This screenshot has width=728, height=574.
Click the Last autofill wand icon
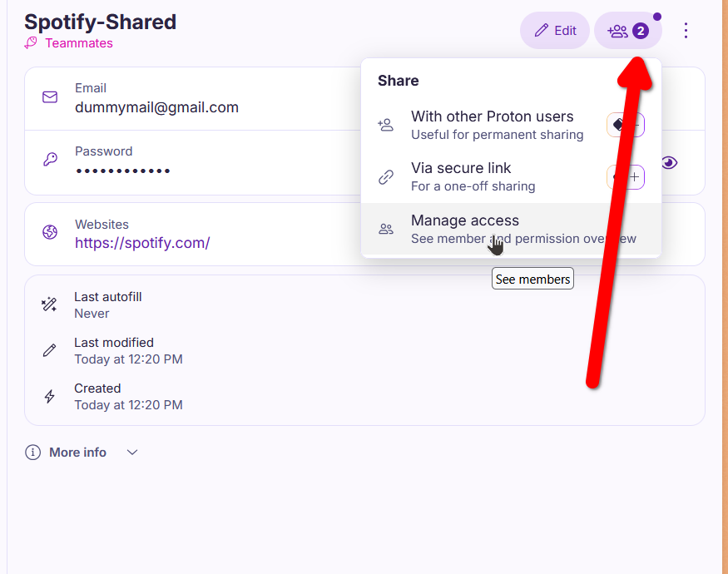[x=49, y=304]
